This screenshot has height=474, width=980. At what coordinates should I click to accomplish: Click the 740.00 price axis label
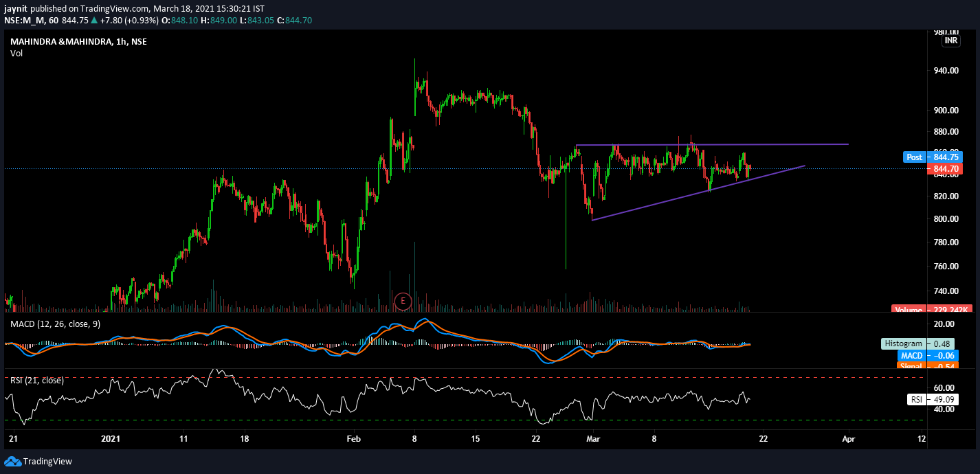click(946, 291)
